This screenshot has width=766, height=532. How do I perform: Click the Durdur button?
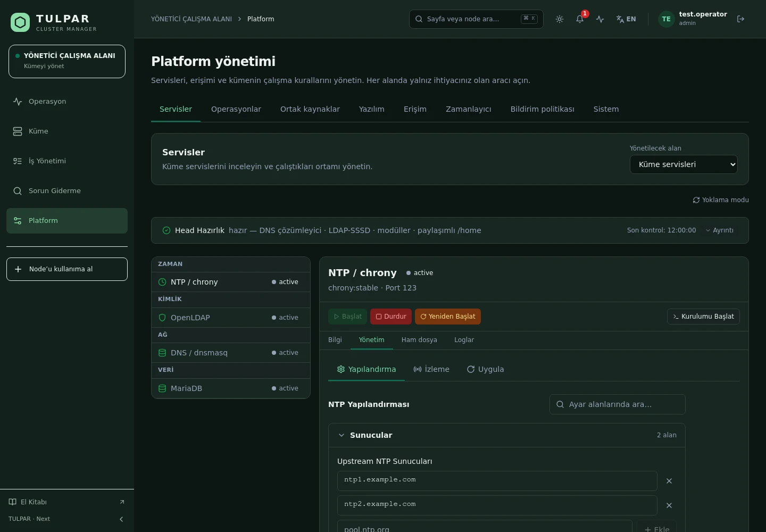coord(391,317)
